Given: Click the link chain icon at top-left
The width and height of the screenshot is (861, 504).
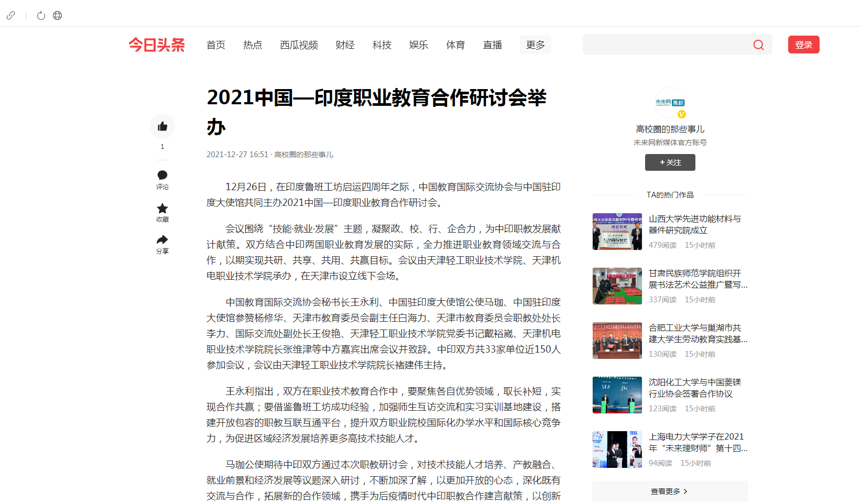Looking at the screenshot, I should coord(10,16).
